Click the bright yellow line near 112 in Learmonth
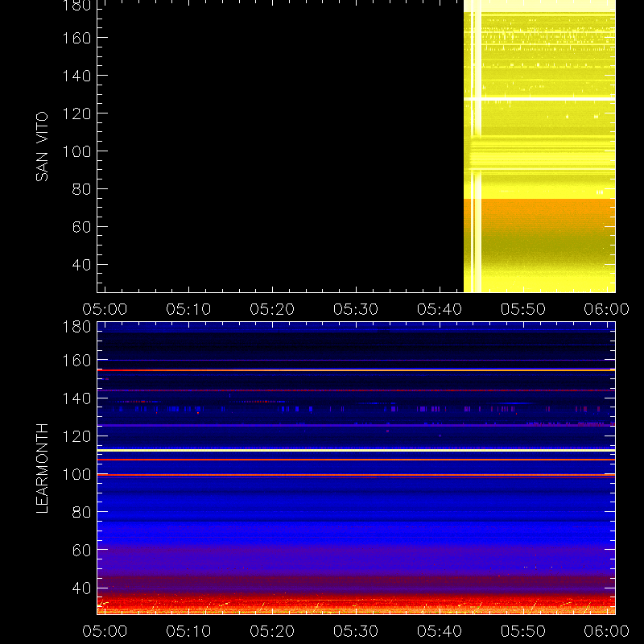The width and height of the screenshot is (644, 644). click(356, 451)
